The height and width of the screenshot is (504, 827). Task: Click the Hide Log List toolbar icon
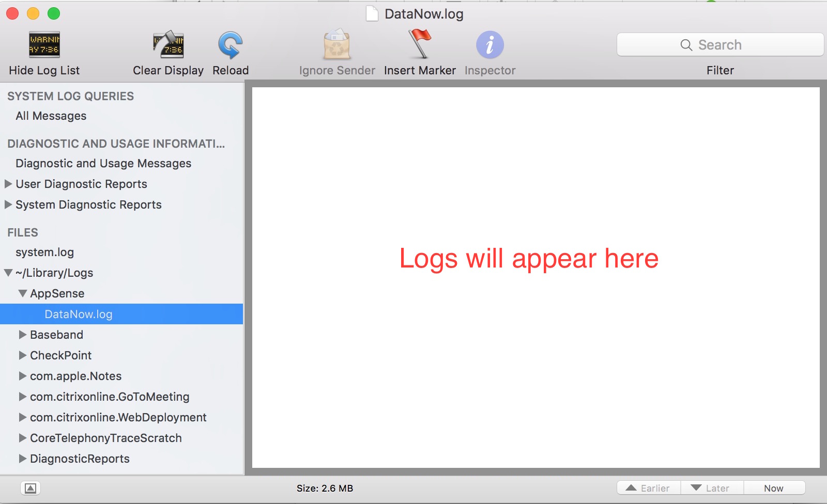pos(44,45)
